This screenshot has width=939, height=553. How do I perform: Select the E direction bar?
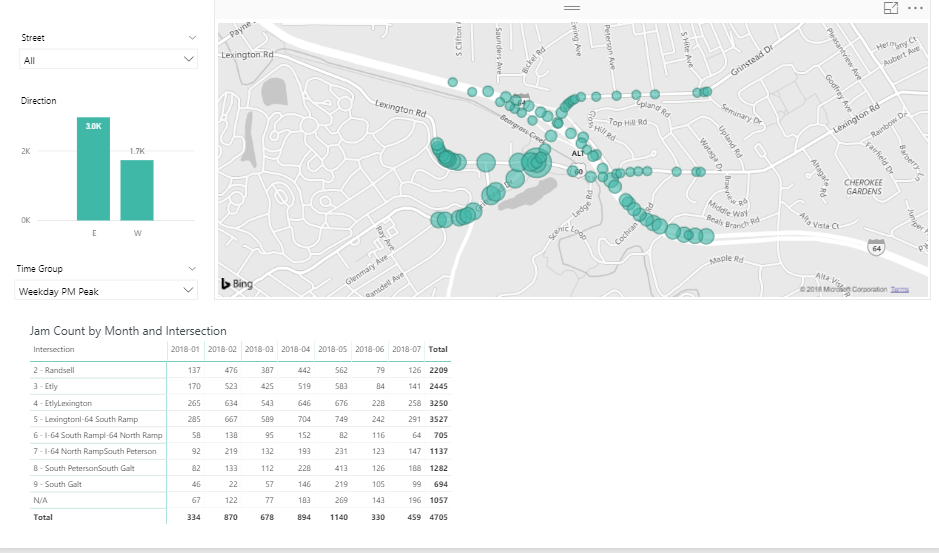(x=93, y=169)
